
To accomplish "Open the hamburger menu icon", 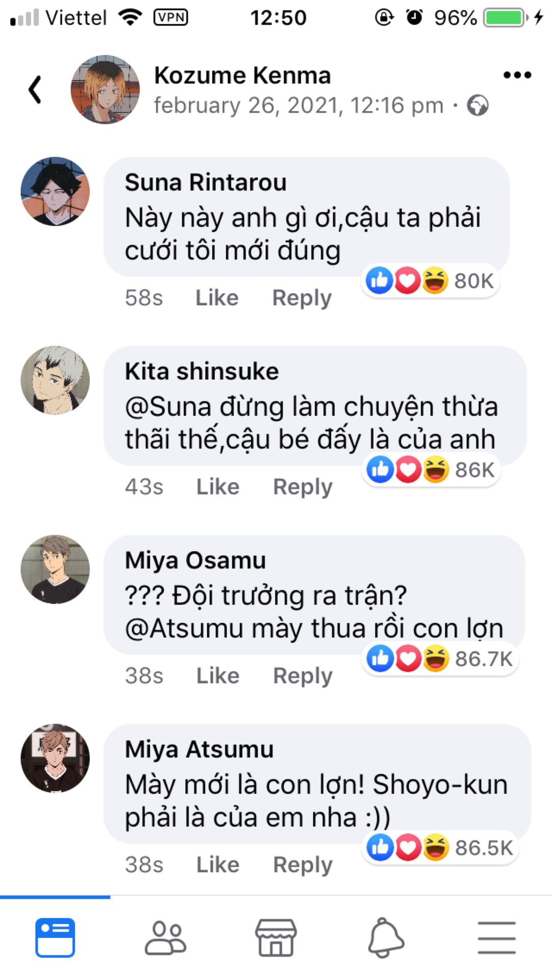I will [496, 938].
